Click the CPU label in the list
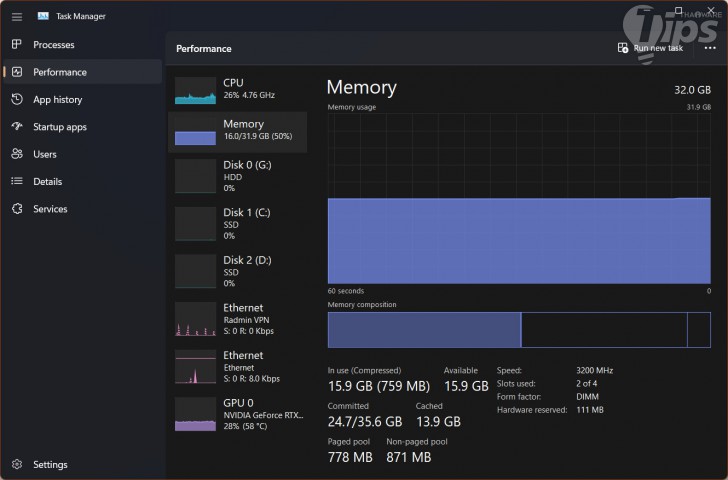Image resolution: width=728 pixels, height=480 pixels. coord(233,83)
